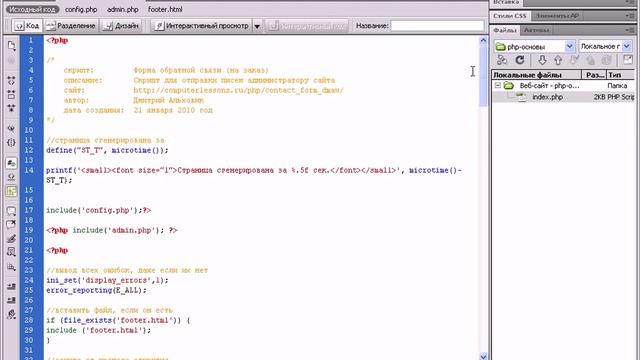The height and width of the screenshot is (360, 640).
Task: Click the Expand All code icon
Action: [11, 108]
